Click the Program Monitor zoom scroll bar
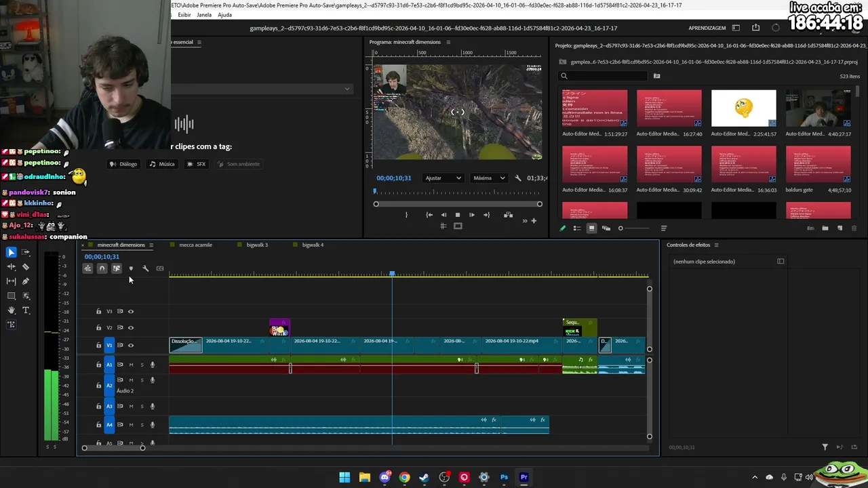 pyautogui.click(x=458, y=204)
